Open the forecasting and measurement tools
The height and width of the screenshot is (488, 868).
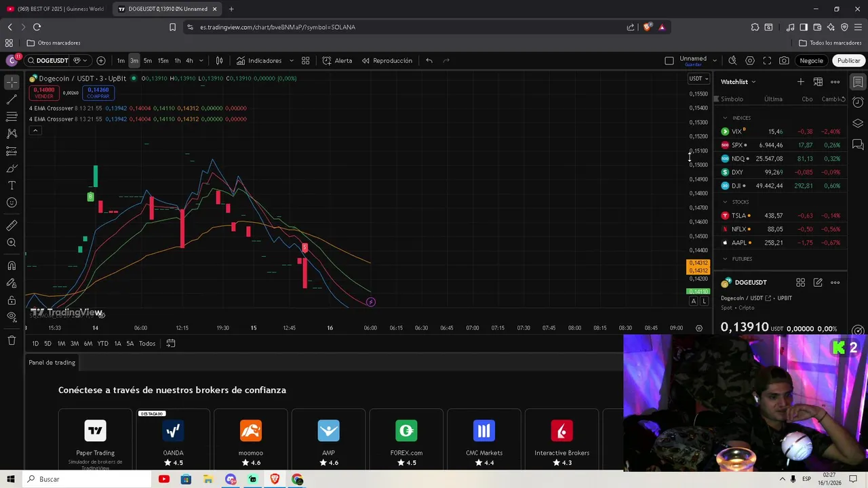click(x=12, y=151)
